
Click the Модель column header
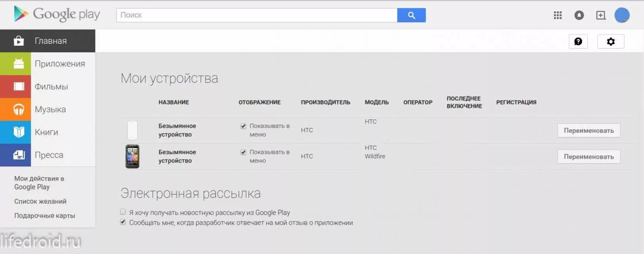click(377, 102)
